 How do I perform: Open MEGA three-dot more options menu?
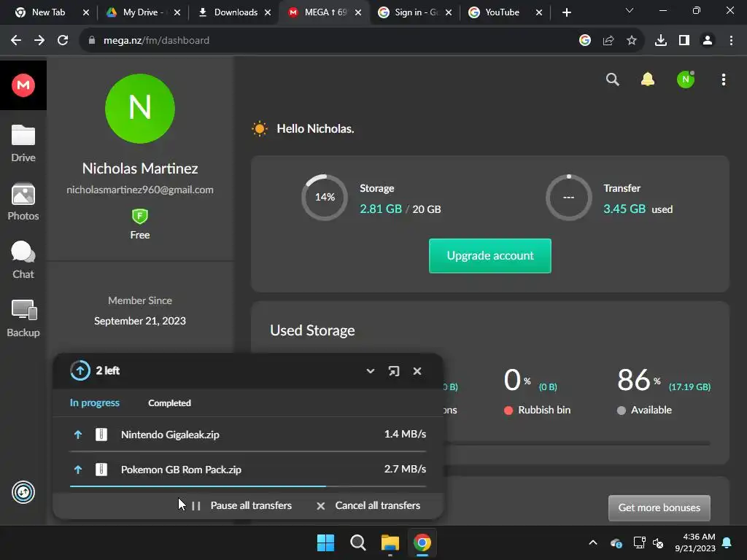coord(723,79)
